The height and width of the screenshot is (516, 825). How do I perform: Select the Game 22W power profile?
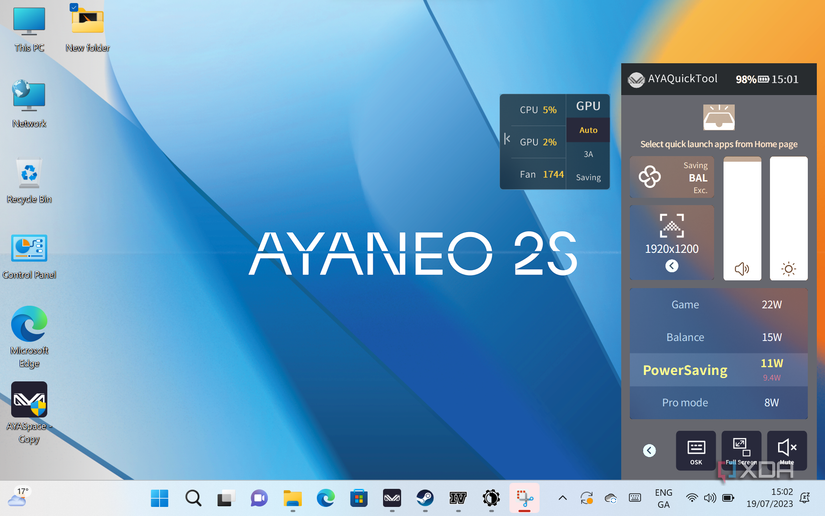point(719,305)
